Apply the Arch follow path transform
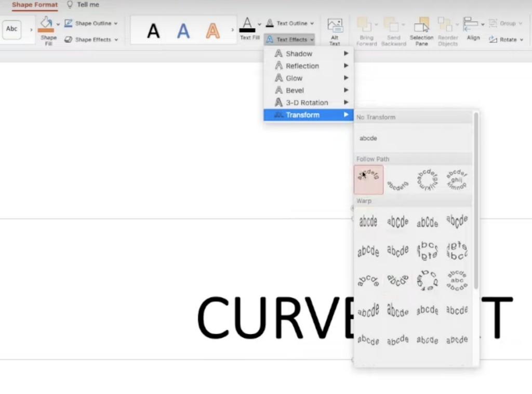This screenshot has width=532, height=394. click(x=368, y=180)
